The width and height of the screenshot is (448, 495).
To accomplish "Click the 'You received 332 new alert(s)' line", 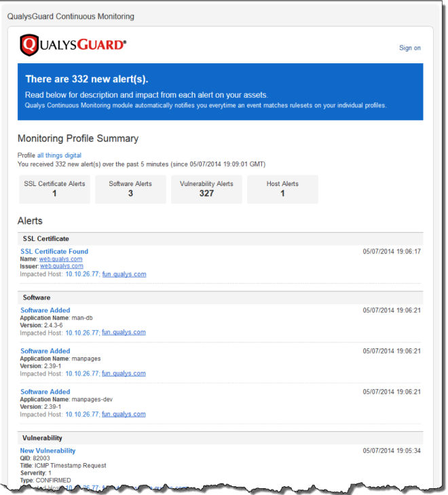I will pos(141,164).
